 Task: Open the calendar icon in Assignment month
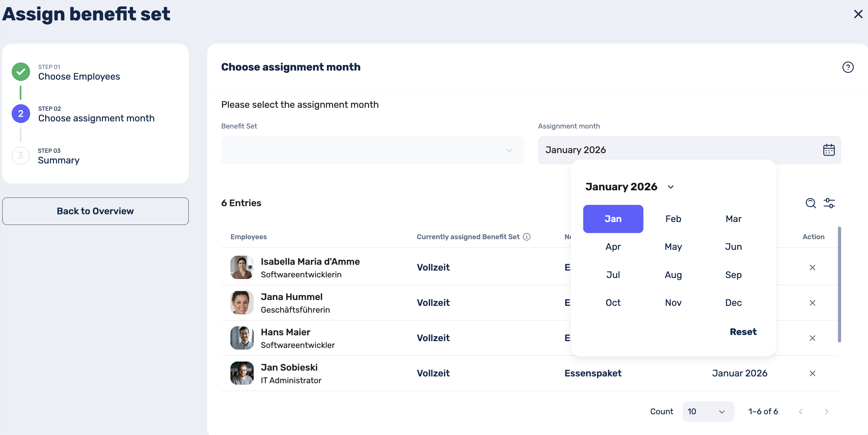(x=828, y=150)
